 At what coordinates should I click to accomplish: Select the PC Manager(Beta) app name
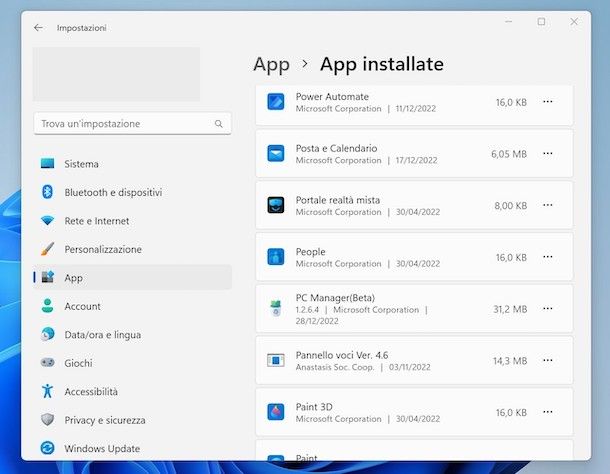coord(335,298)
